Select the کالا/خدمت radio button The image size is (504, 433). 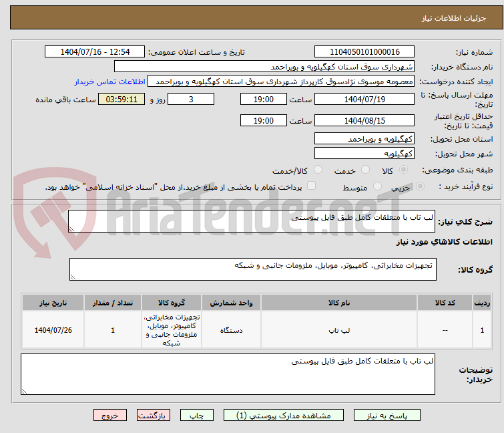[x=318, y=170]
